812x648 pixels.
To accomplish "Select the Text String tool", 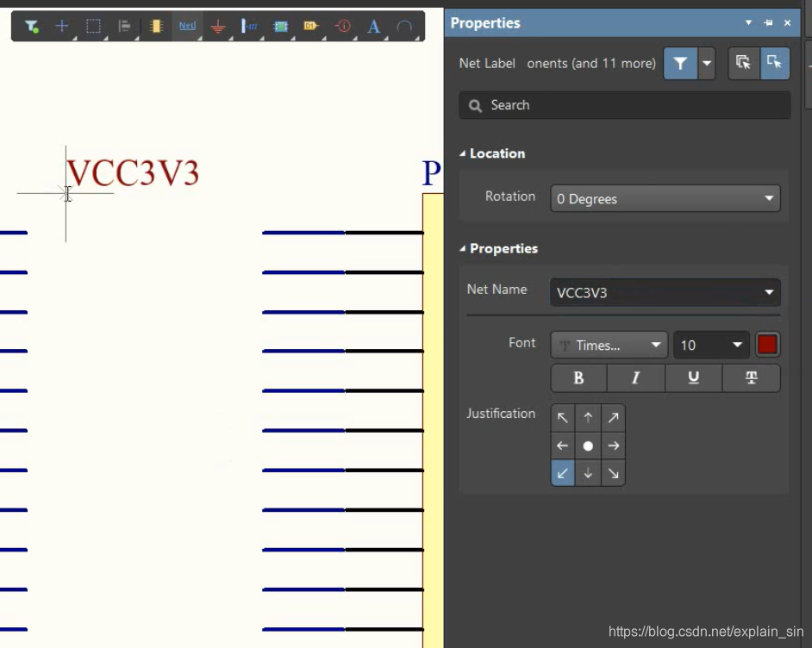I will click(373, 26).
